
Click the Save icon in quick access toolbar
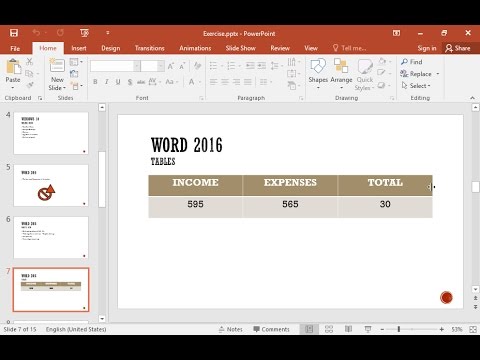[14, 33]
